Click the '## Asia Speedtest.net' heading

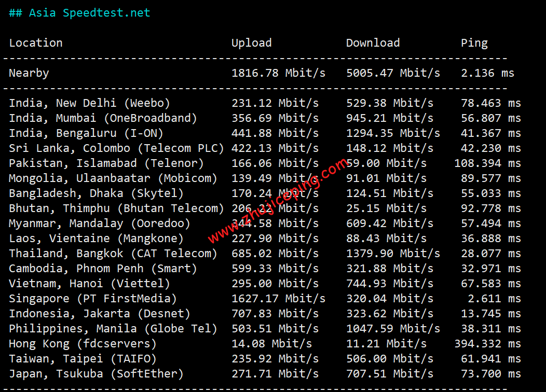pos(79,13)
